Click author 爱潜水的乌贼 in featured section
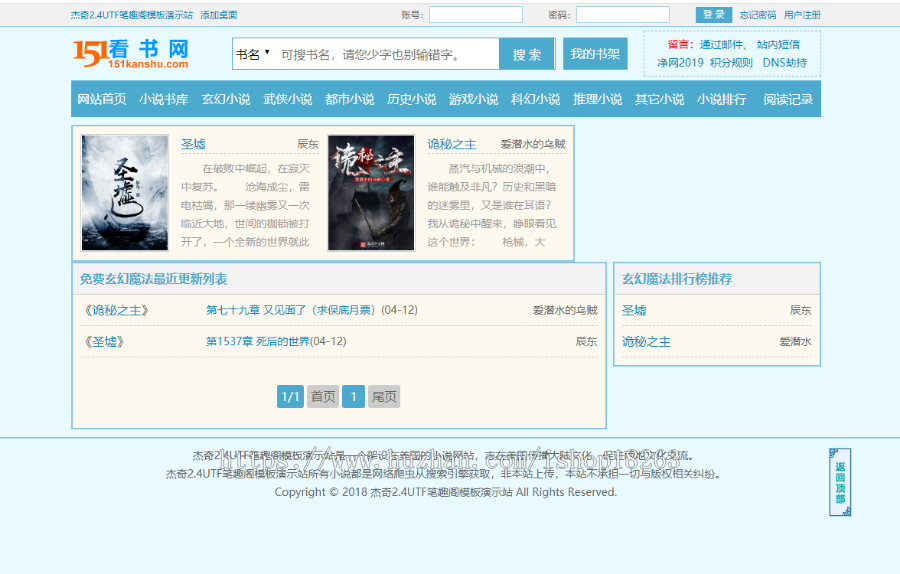 pyautogui.click(x=533, y=144)
